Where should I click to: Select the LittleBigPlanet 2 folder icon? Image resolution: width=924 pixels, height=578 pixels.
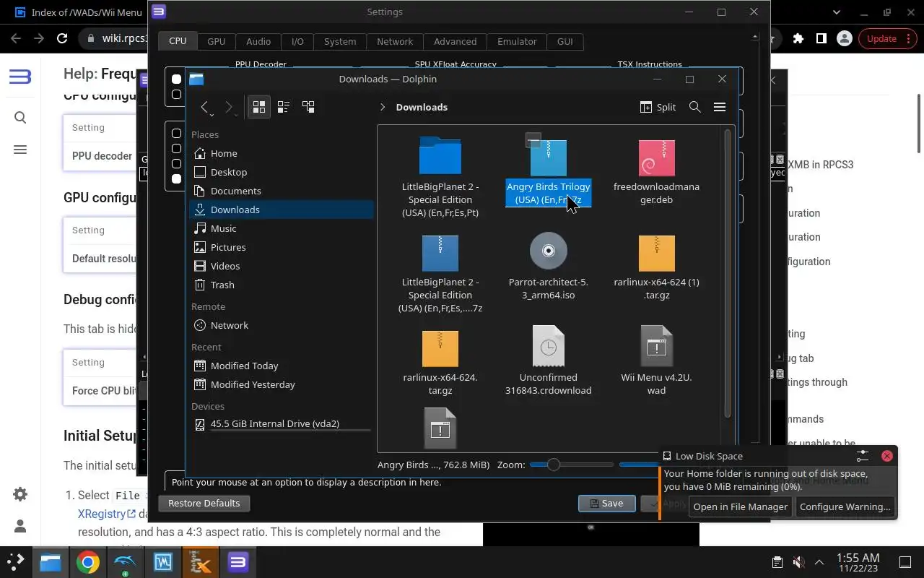pos(440,155)
